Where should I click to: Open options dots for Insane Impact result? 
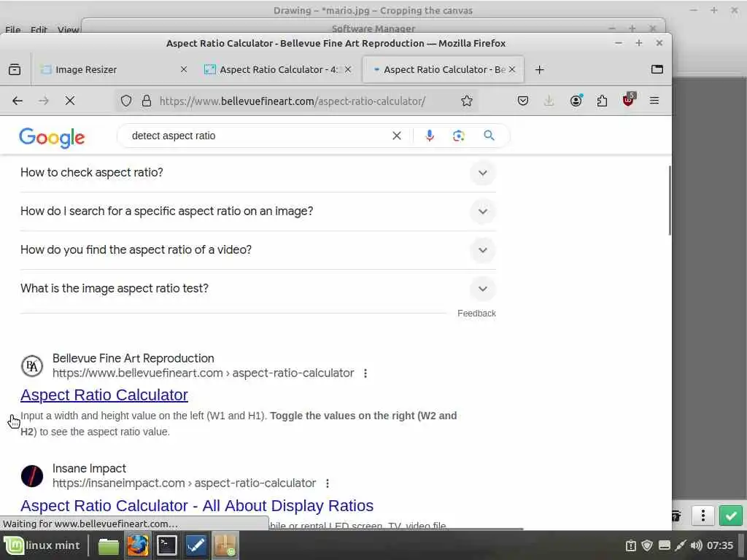(328, 483)
